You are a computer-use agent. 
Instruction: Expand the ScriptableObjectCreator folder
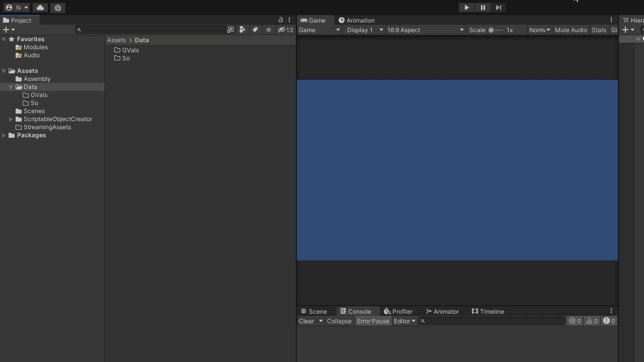click(10, 119)
